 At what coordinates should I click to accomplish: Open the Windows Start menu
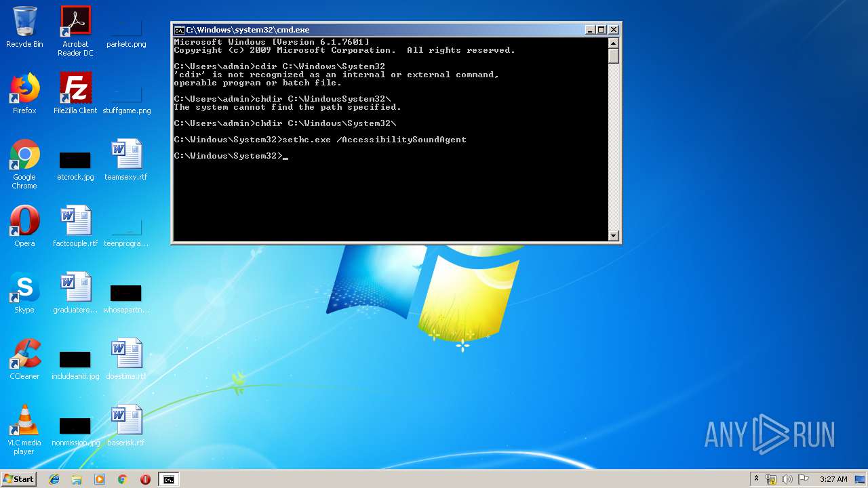(18, 479)
